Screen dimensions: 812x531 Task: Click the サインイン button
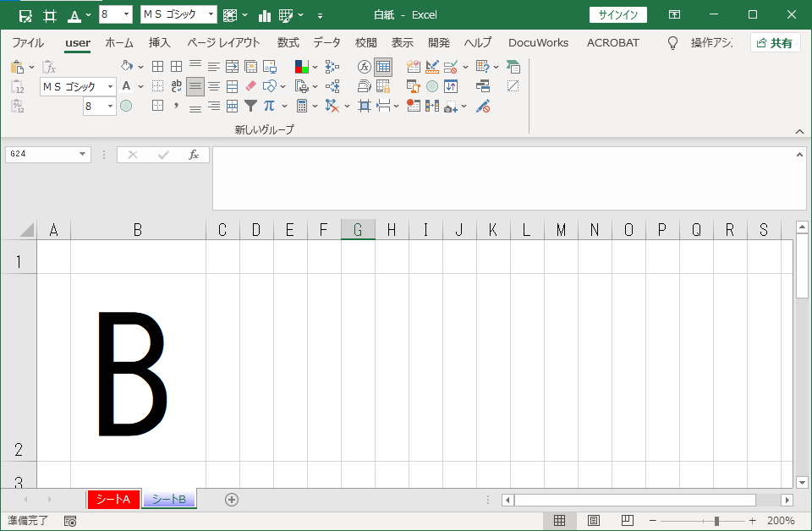coord(617,14)
